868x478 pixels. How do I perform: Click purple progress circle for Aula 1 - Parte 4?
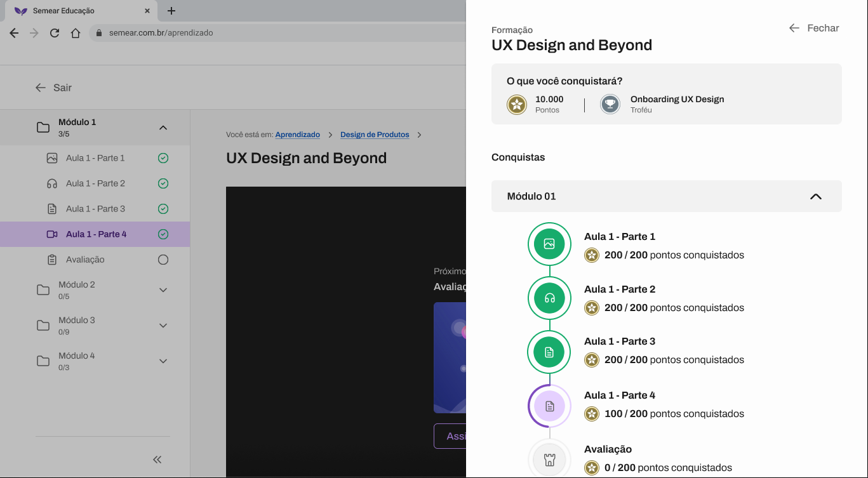click(x=550, y=406)
